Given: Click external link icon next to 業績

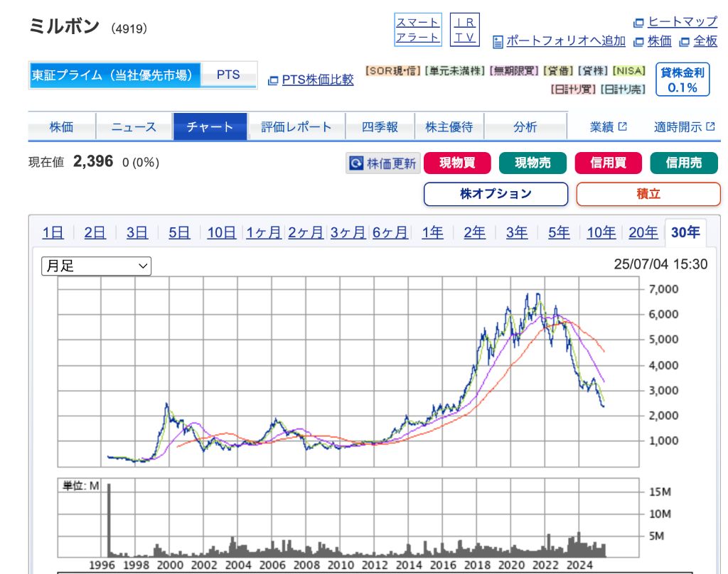Looking at the screenshot, I should [623, 126].
